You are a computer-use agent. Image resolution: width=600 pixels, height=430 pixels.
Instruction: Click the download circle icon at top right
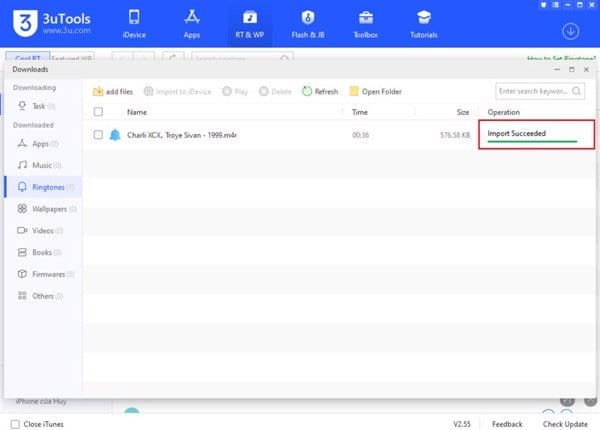click(571, 30)
